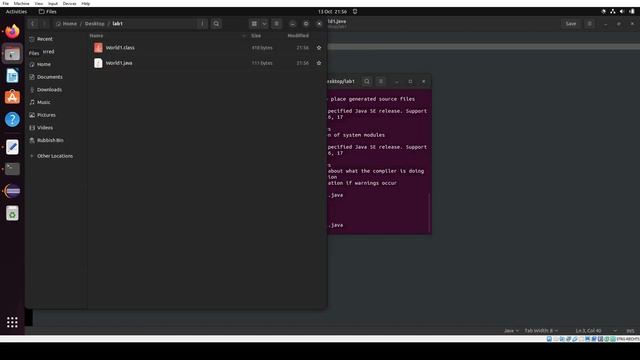Launch Eclipse from the dock
This screenshot has width=640, height=360.
(12, 191)
